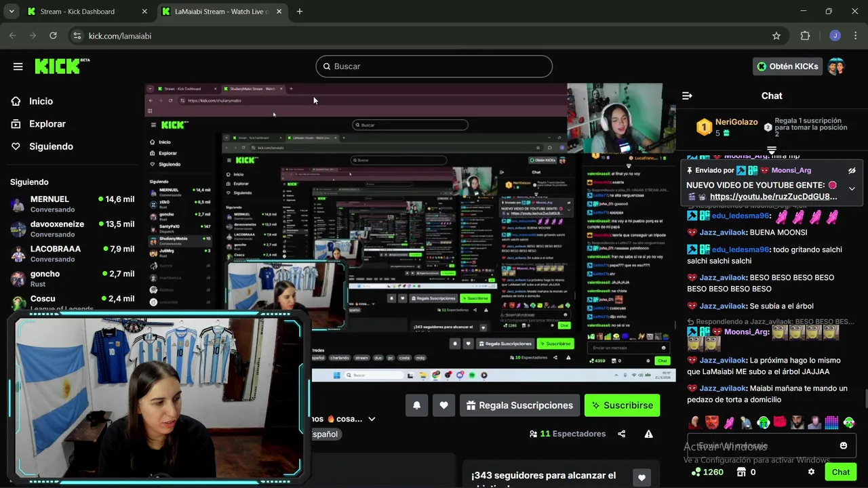Insert the colorful pixel grid emote from the quick row
Screen dimensions: 868x488
pos(831,422)
